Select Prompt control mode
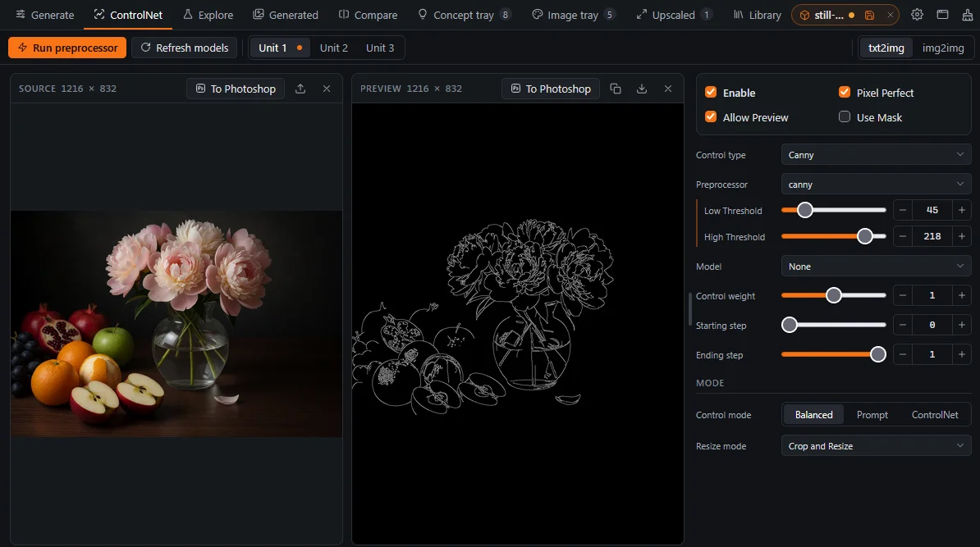 [x=872, y=415]
